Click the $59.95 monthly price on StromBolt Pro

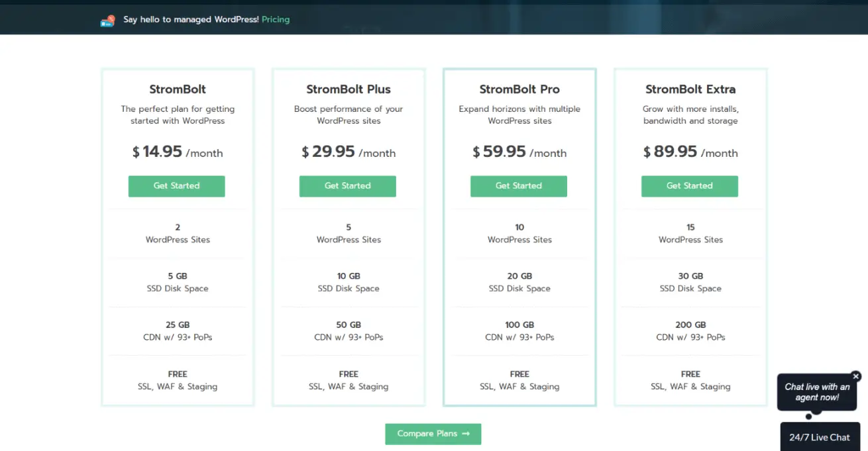tap(519, 152)
